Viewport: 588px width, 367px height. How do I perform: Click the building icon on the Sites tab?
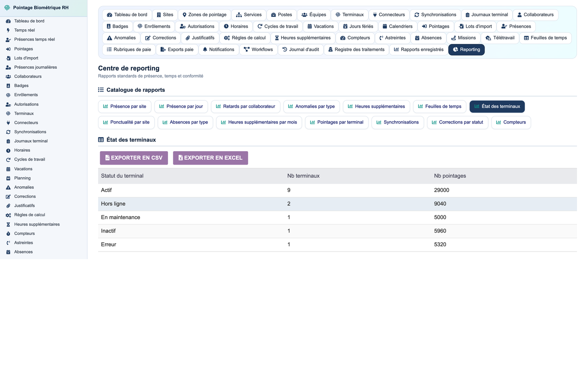pos(159,15)
